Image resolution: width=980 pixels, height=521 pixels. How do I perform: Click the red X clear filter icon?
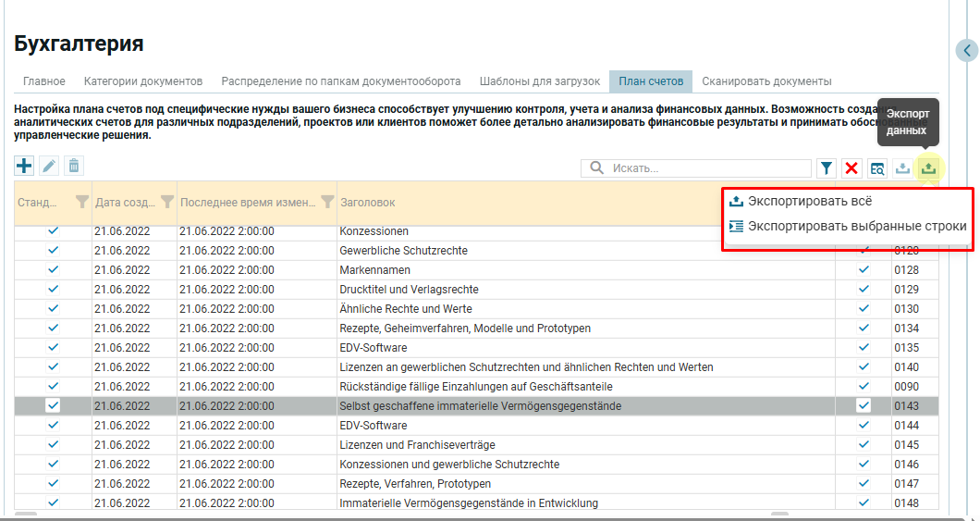click(851, 168)
